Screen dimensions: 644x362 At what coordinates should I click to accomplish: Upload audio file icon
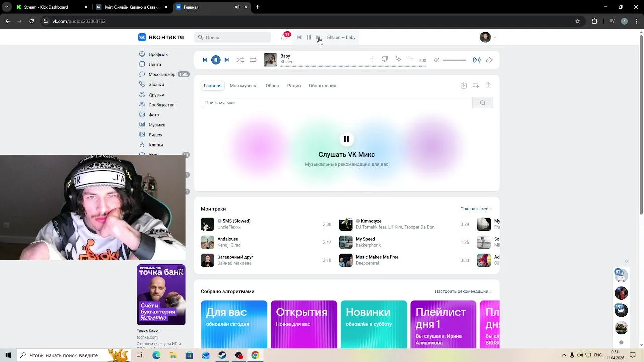(488, 86)
